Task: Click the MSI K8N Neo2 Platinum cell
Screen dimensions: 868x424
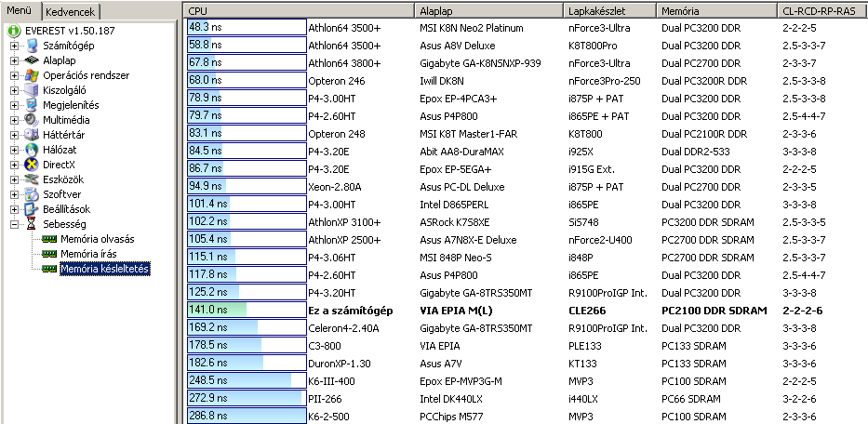Action: (471, 28)
